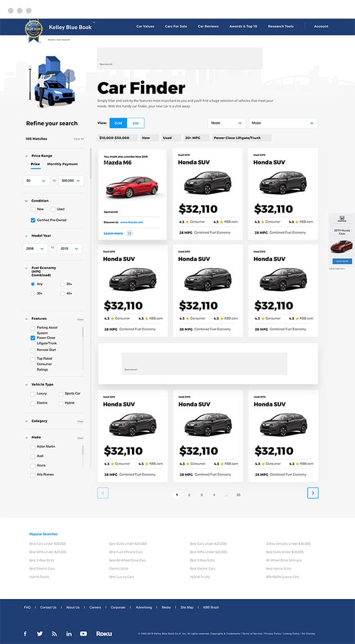Open the Facebook icon in footer
This screenshot has height=644, width=355.
25,633
